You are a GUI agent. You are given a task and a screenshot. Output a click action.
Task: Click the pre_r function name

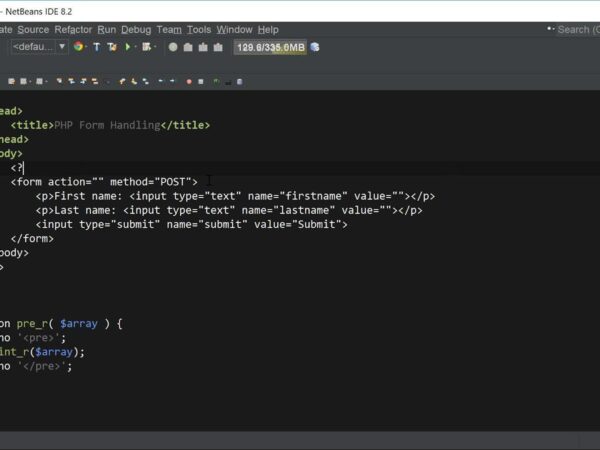click(32, 324)
